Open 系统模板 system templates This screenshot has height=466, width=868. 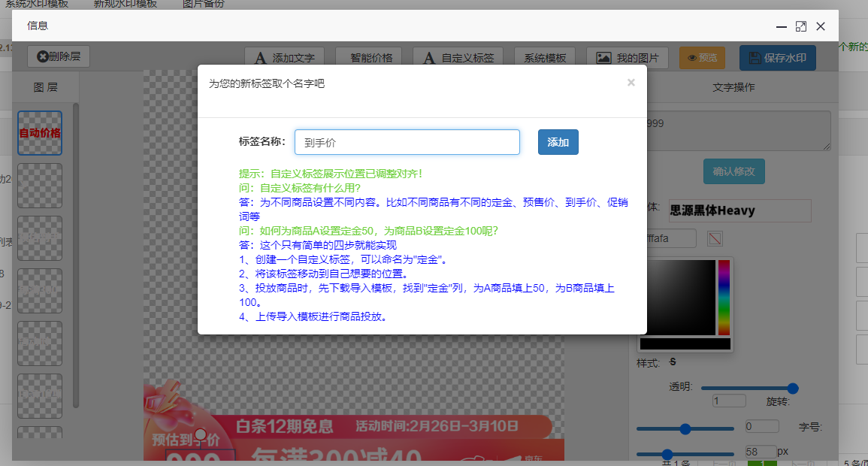tap(545, 58)
